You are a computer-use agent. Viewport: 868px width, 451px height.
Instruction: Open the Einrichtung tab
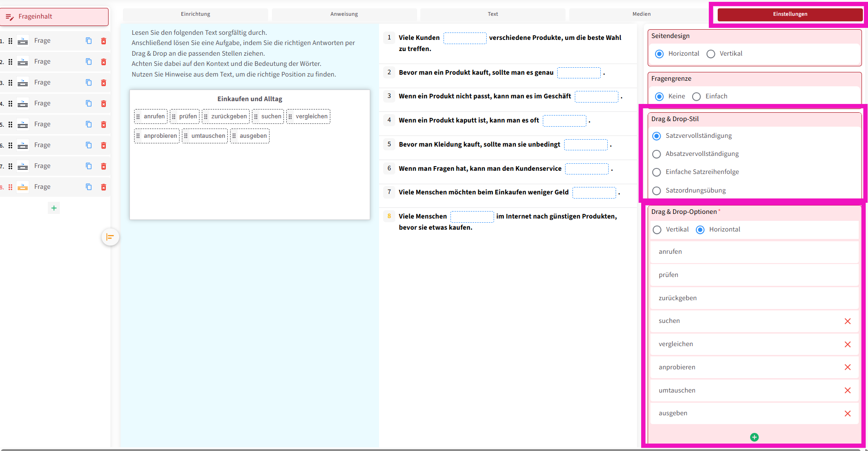click(195, 14)
